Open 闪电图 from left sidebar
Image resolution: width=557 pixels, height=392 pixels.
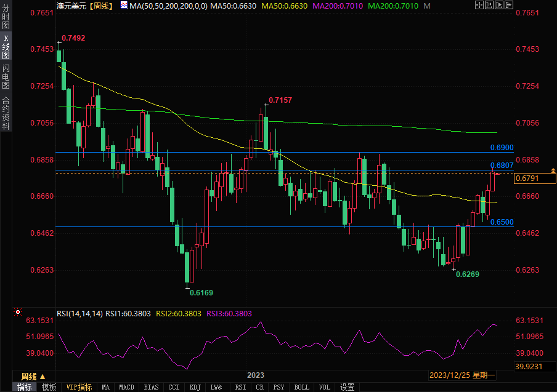(6, 76)
